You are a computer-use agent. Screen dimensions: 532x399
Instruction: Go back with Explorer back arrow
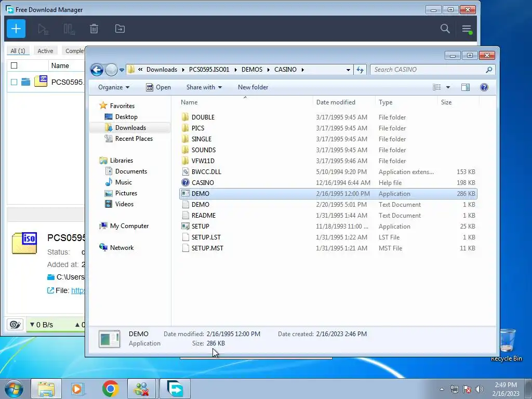(97, 70)
